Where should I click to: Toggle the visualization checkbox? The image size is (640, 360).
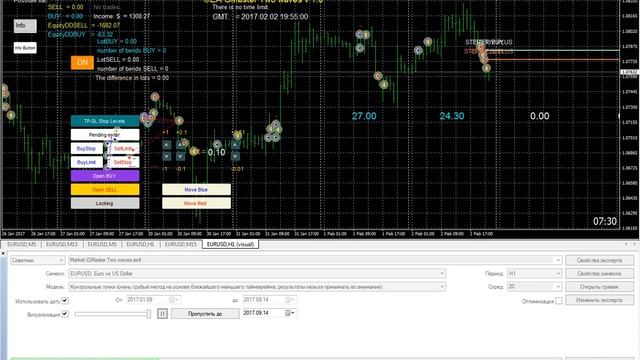[x=65, y=314]
